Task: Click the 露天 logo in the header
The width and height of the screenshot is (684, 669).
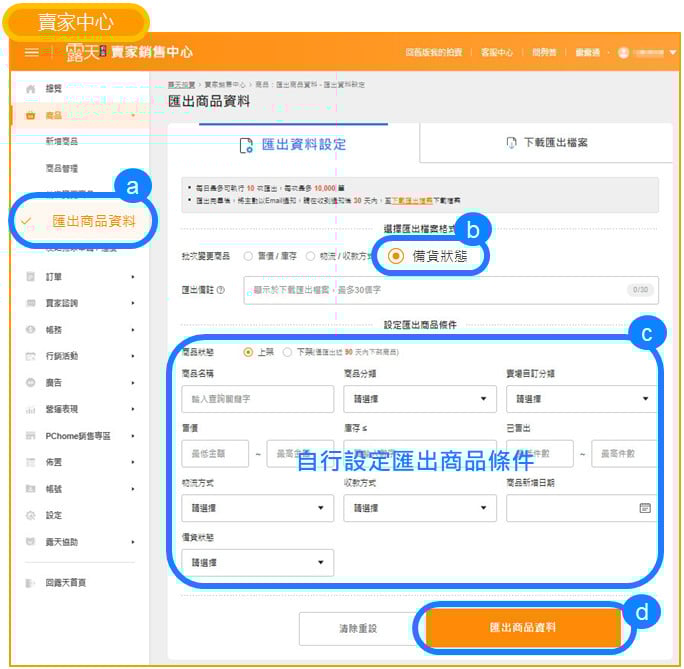Action: (x=85, y=52)
